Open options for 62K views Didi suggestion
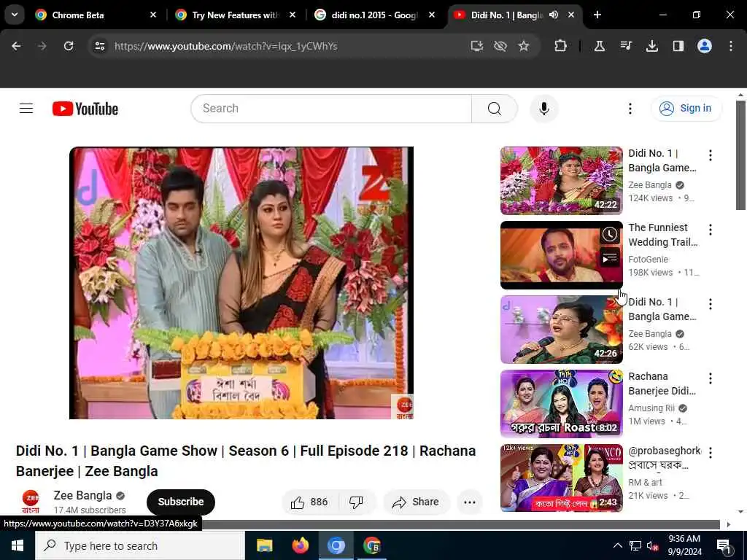 [710, 304]
